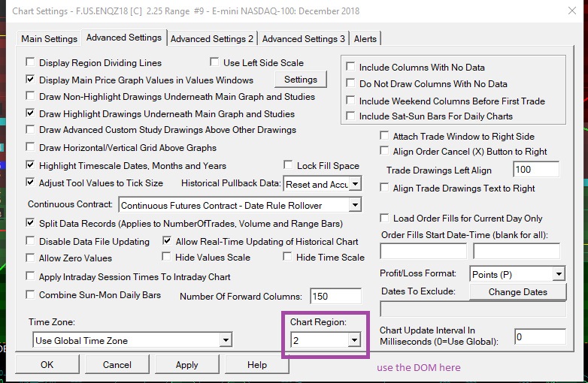This screenshot has height=383, width=588.
Task: Open the Profit/Loss Format dropdown
Action: click(559, 274)
